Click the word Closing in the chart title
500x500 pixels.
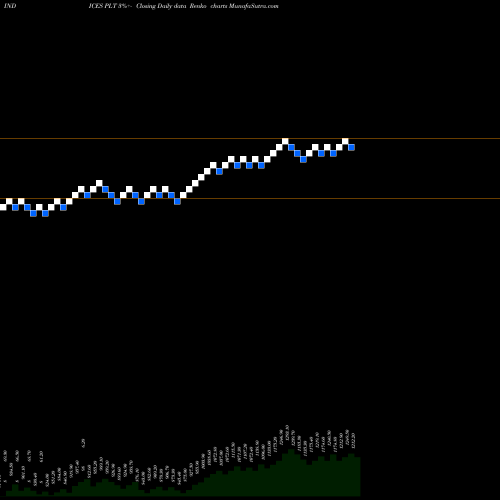[x=146, y=6]
